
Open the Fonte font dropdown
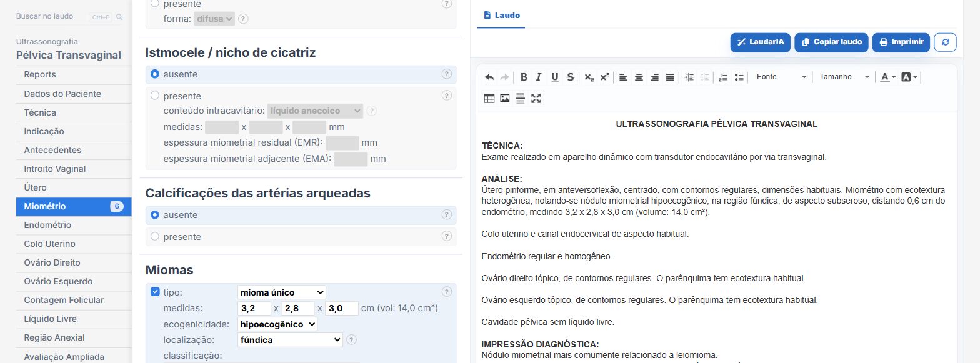(781, 77)
